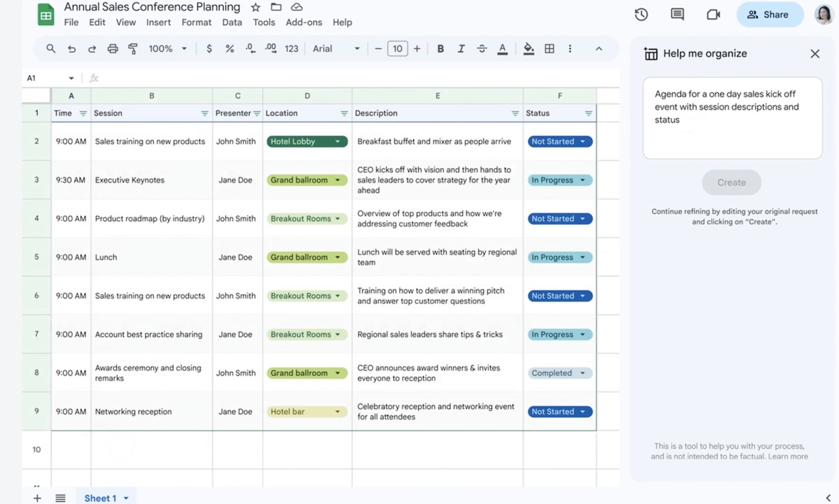Expand the Hotel Lobby location dropdown

click(x=338, y=142)
